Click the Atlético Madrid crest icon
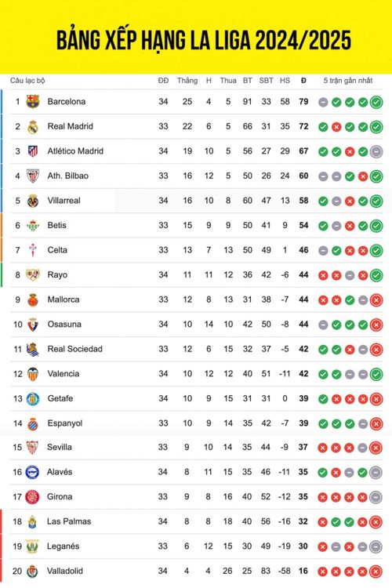 pyautogui.click(x=33, y=151)
